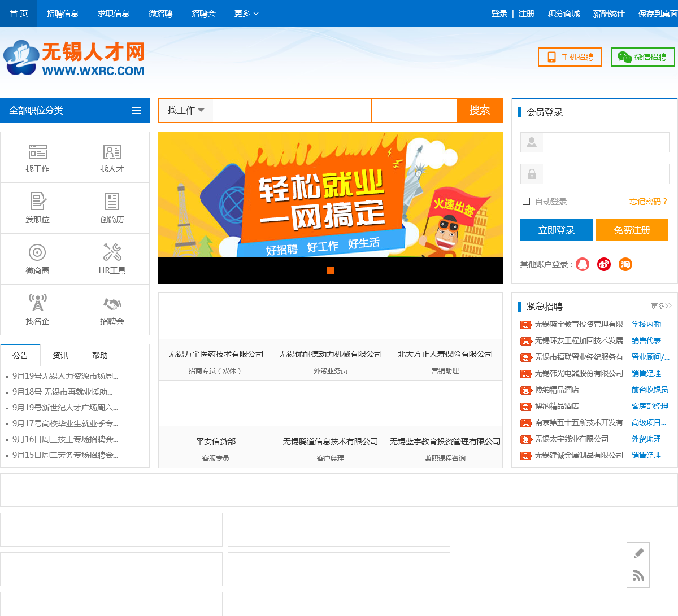Open notice 9月18号 无锡市再就业援助...
Image resolution: width=678 pixels, height=616 pixels.
click(63, 392)
